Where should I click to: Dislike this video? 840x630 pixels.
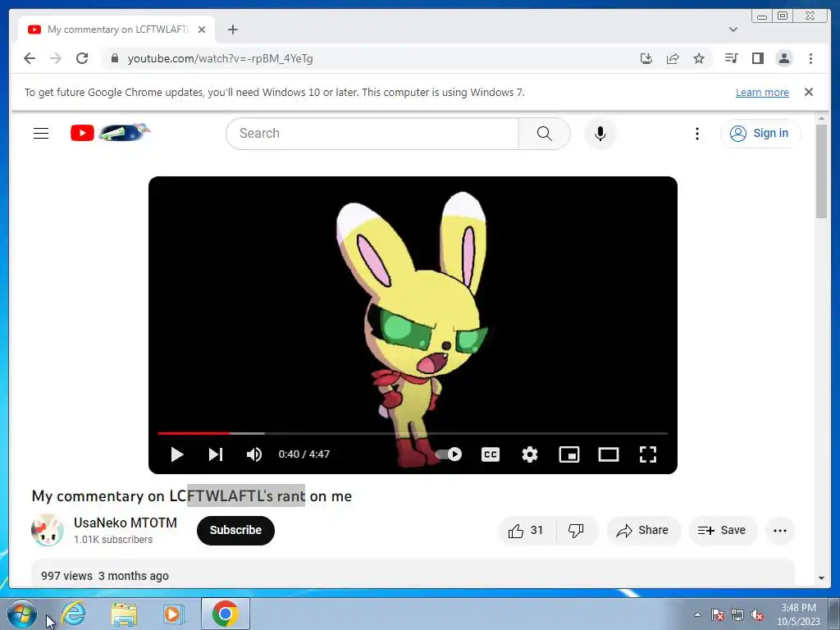577,531
